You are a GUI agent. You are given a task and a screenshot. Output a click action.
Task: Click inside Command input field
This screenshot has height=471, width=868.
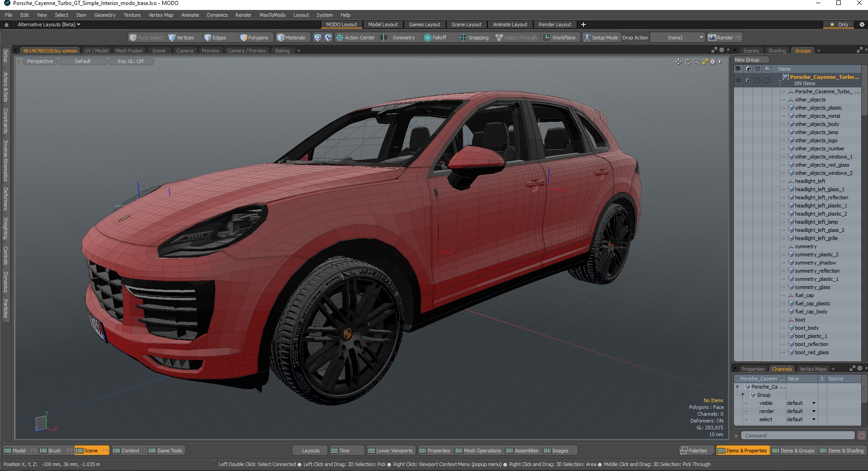click(798, 436)
